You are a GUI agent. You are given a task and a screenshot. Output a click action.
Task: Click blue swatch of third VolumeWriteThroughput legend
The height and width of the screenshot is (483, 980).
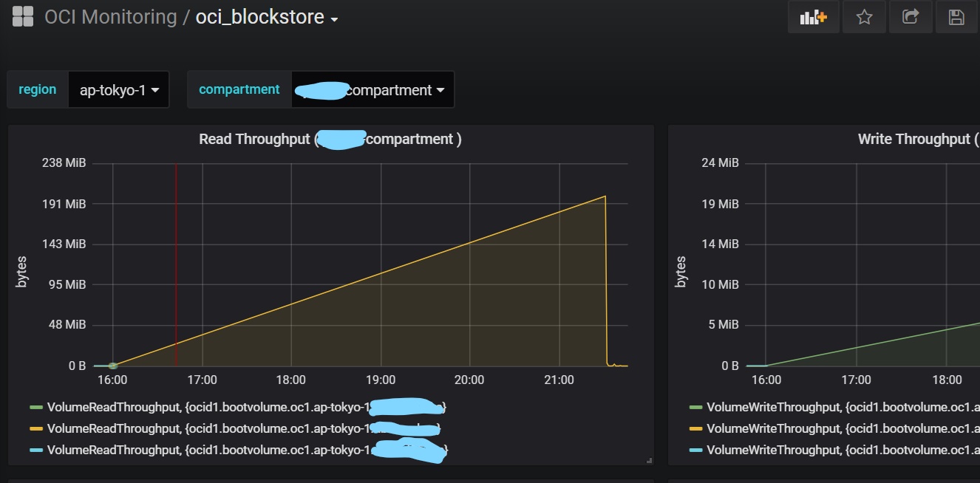coord(695,450)
